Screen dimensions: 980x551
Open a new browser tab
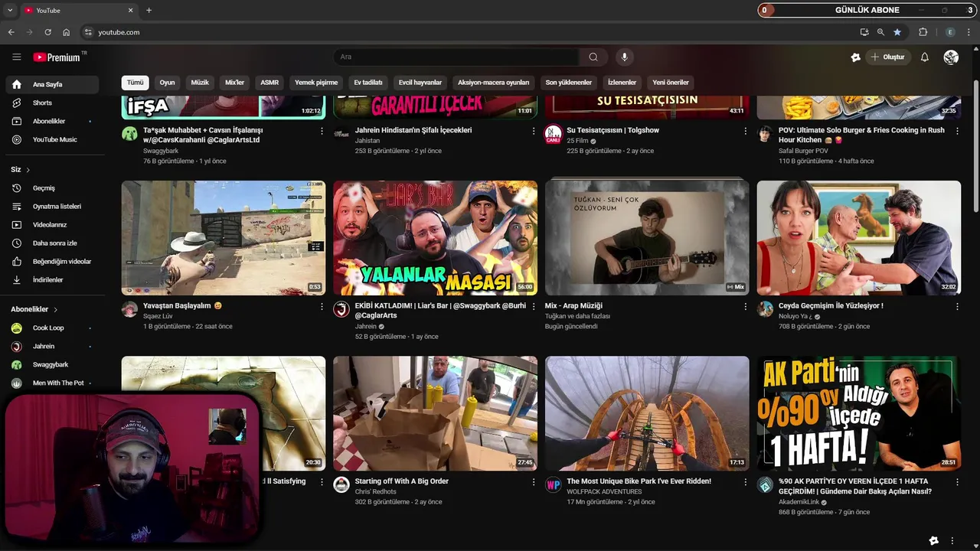149,11
